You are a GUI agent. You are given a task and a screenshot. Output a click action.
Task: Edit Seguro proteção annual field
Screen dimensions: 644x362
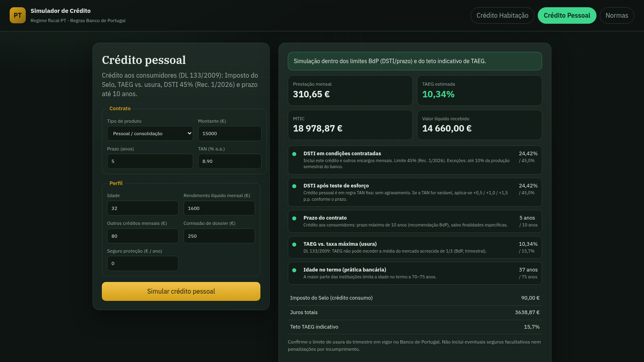tap(143, 263)
